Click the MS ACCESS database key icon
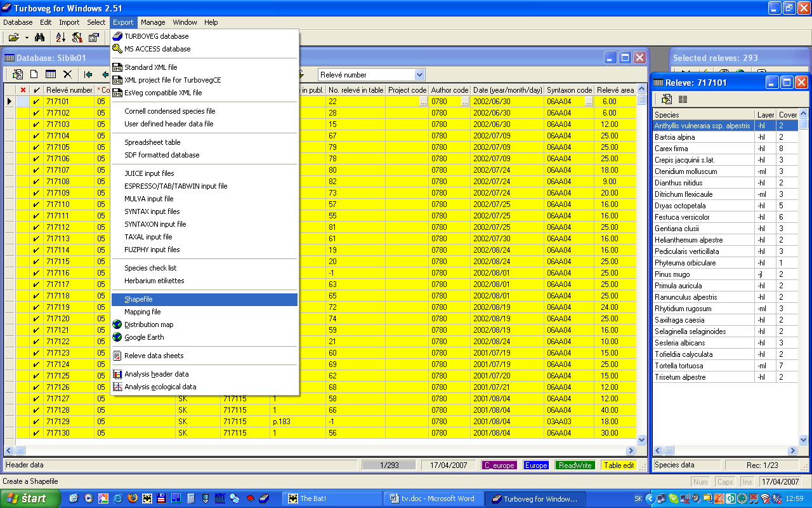 click(117, 49)
